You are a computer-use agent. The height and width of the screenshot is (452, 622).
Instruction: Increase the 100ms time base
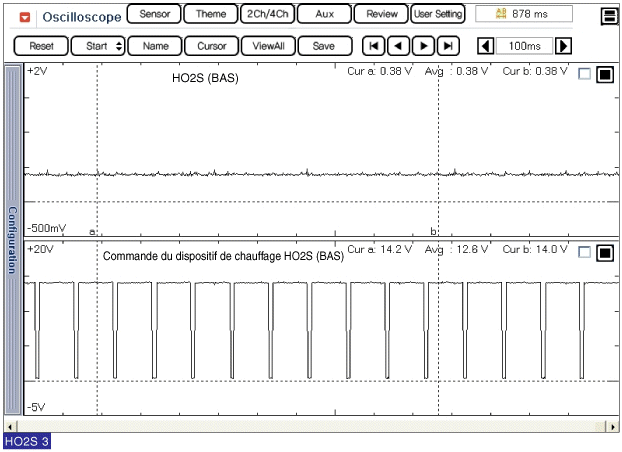click(563, 46)
